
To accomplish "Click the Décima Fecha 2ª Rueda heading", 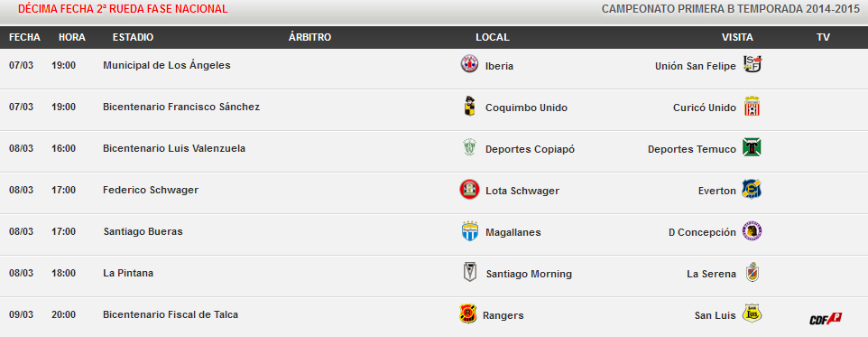I will pos(123,9).
